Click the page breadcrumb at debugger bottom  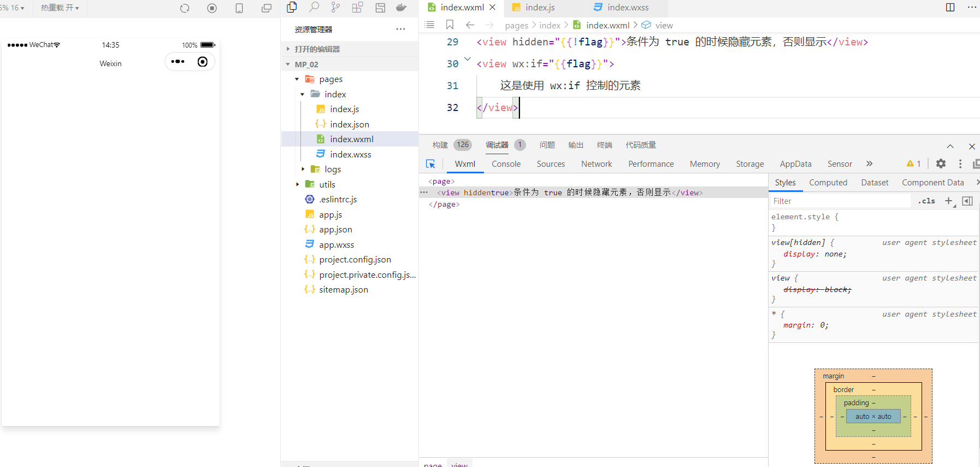[433, 464]
